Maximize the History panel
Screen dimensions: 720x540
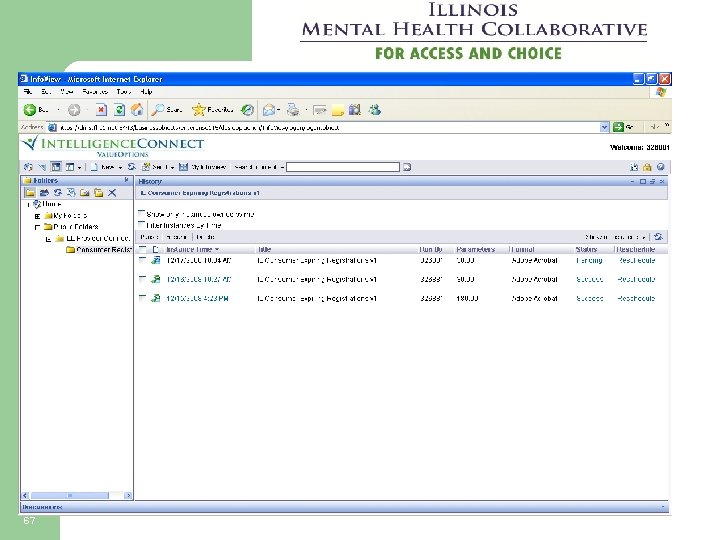click(643, 182)
